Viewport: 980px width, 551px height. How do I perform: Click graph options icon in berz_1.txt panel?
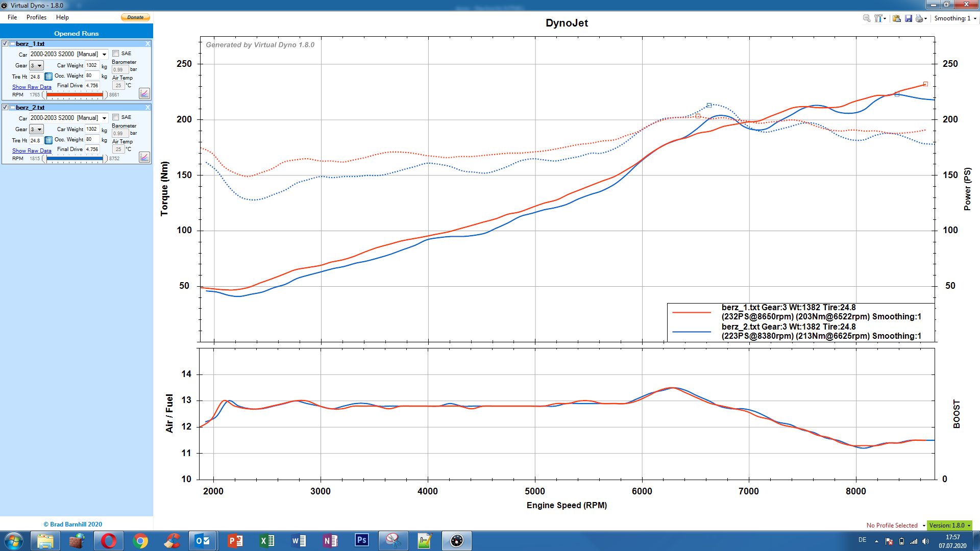coord(144,93)
